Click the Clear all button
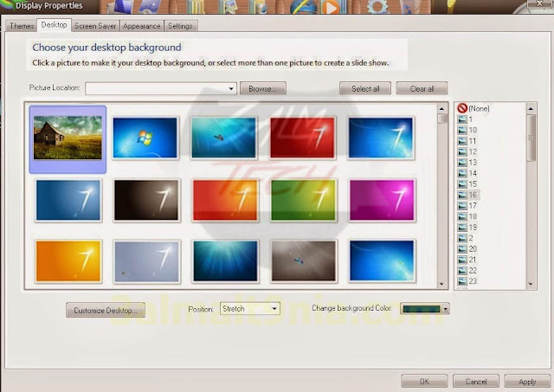Image resolution: width=554 pixels, height=392 pixels. (422, 88)
